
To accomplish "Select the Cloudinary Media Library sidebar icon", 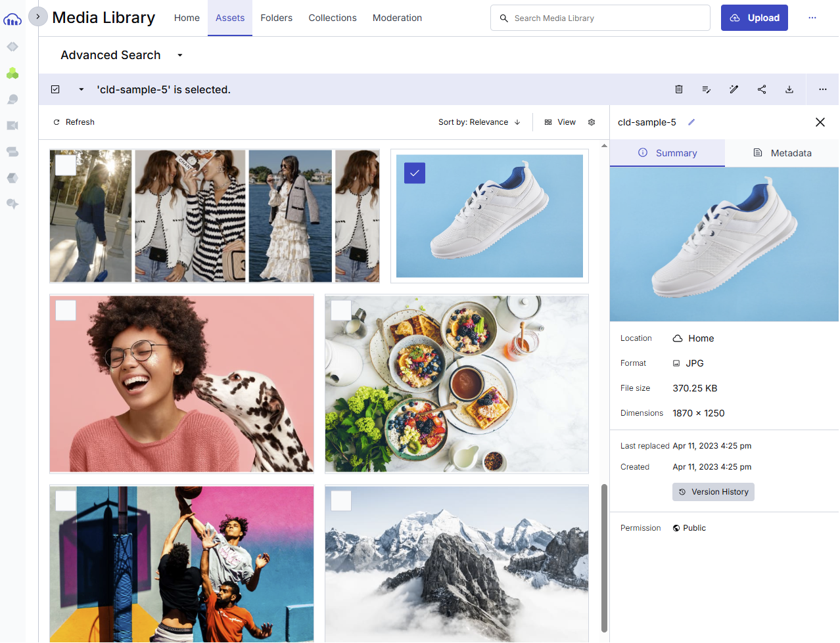I will click(x=12, y=74).
